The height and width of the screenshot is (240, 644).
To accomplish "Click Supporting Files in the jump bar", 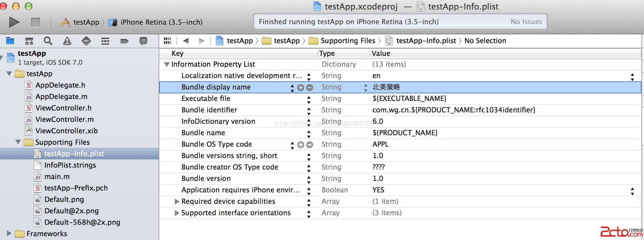I will tap(347, 41).
